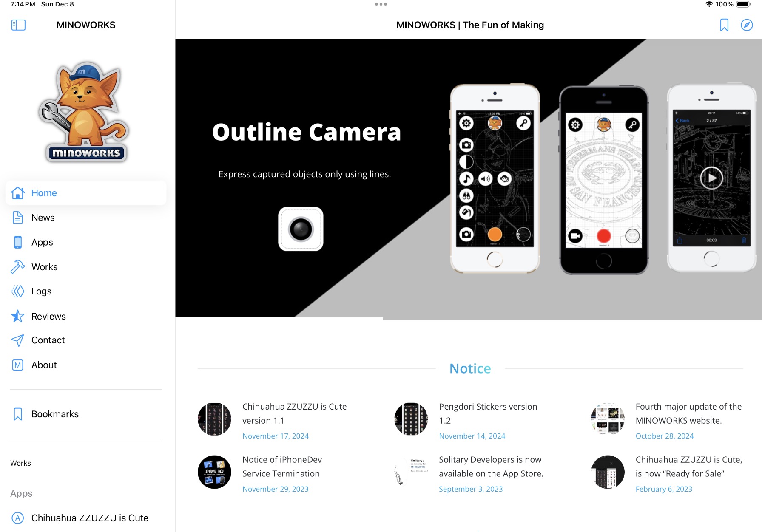
Task: Toggle the sidebar panel icon
Action: pyautogui.click(x=18, y=25)
